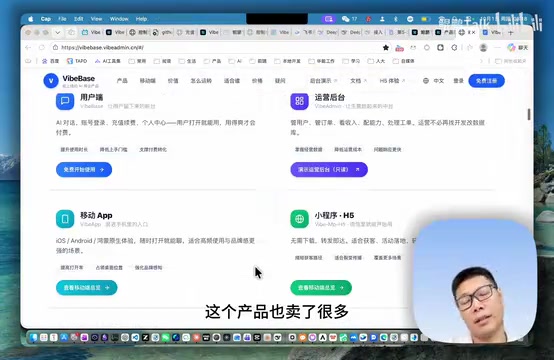Open the File menu in menu bar
This screenshot has width=554, height=360.
pos(63,19)
